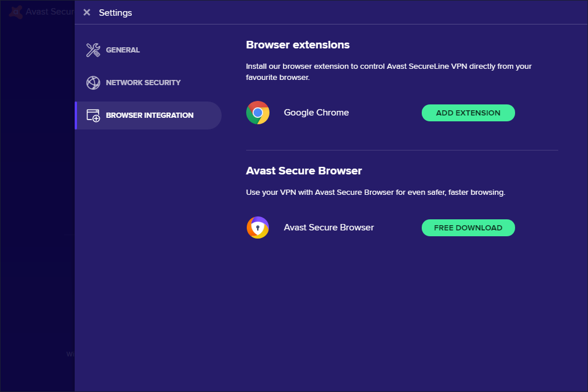Close the Settings panel with the X icon
The image size is (588, 392).
(87, 12)
